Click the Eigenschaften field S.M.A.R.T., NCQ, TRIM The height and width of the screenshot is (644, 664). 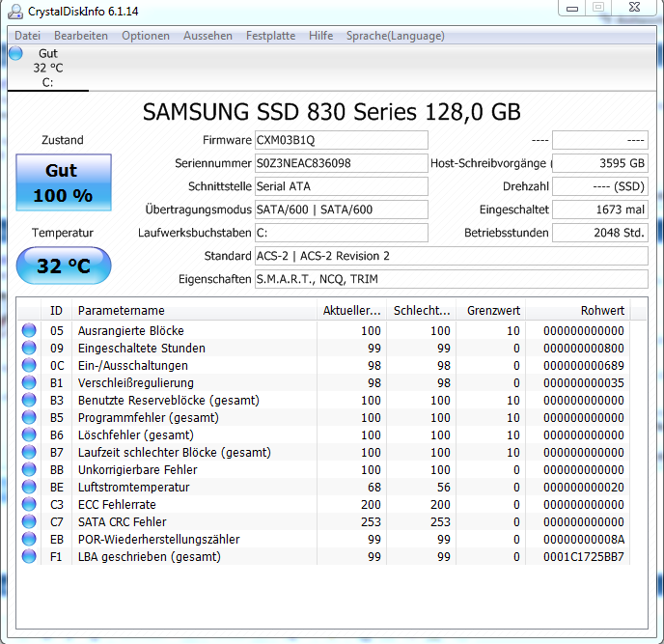[452, 279]
